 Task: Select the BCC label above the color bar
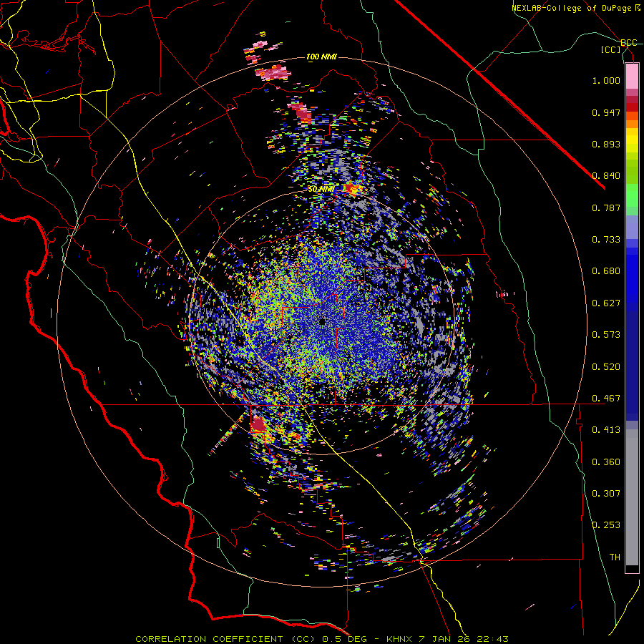629,43
